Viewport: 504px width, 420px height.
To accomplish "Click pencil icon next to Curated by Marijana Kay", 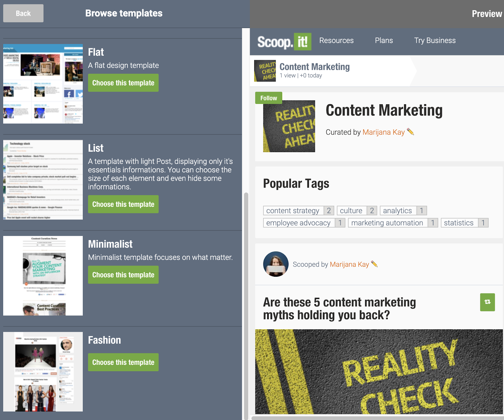I will [x=410, y=132].
